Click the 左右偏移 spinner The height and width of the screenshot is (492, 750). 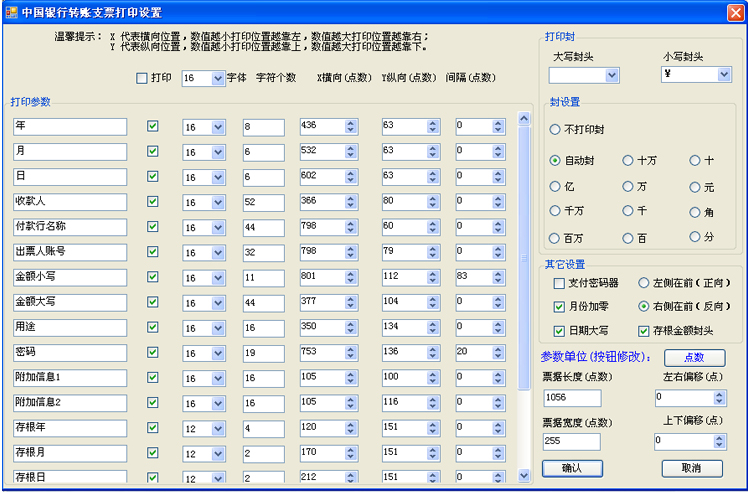[719, 398]
